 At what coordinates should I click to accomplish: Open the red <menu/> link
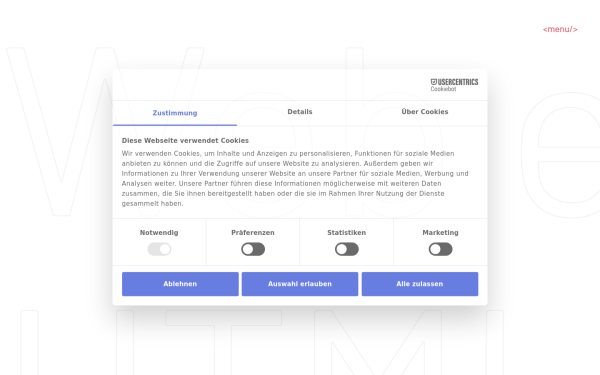coord(560,29)
